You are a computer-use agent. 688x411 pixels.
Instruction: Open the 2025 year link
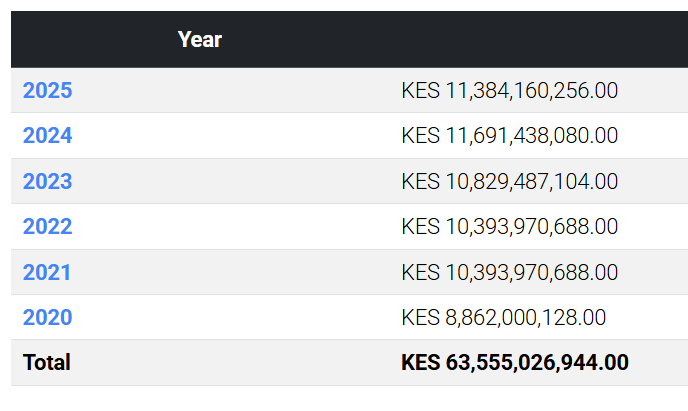tap(47, 91)
